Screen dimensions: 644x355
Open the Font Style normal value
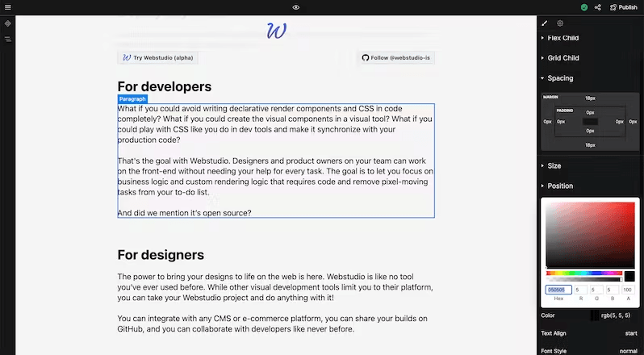coord(629,351)
